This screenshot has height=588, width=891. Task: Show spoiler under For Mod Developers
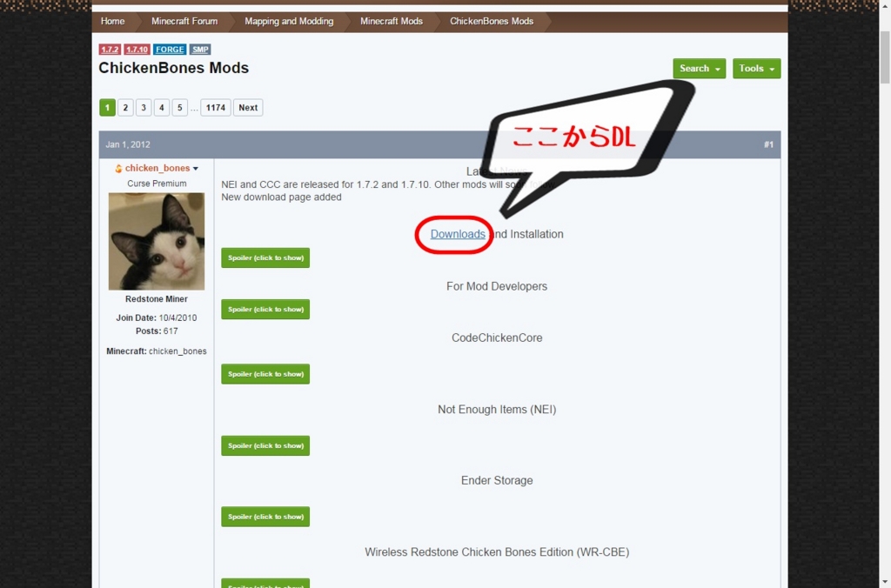(265, 309)
